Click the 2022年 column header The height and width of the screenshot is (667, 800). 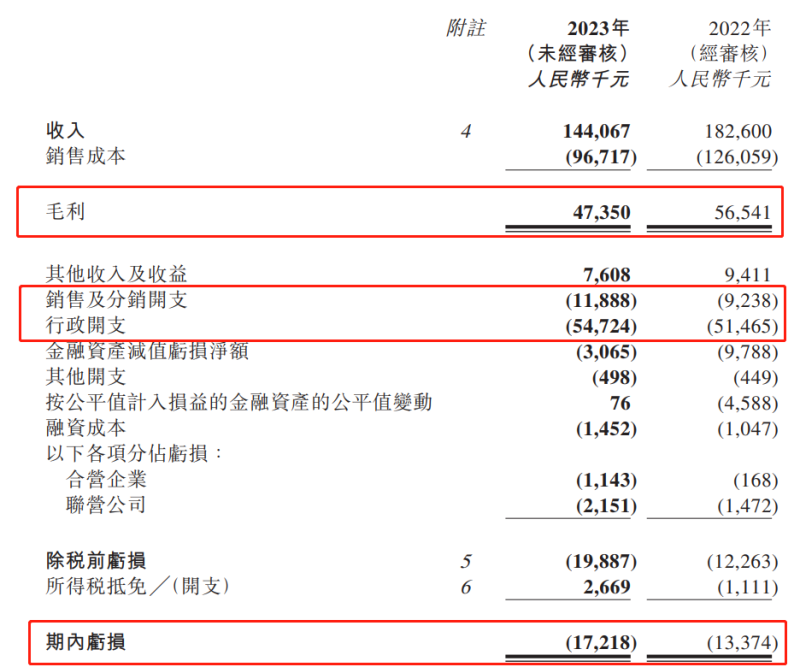pyautogui.click(x=740, y=28)
